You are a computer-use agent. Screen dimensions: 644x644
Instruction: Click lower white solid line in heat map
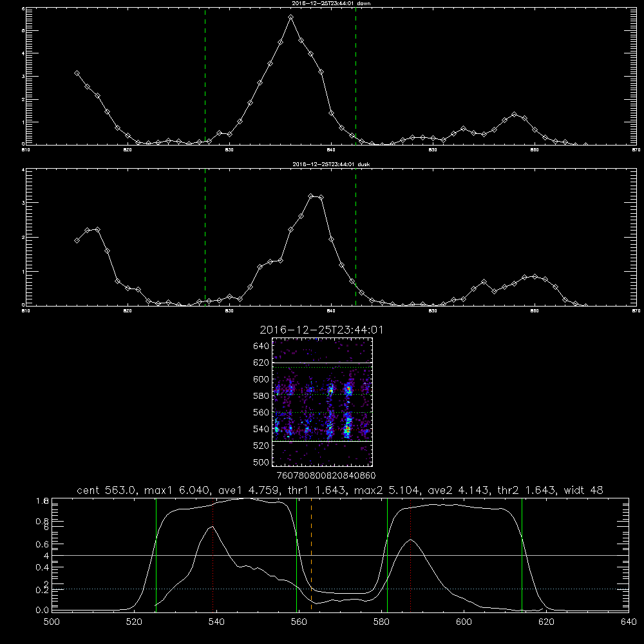(x=323, y=441)
